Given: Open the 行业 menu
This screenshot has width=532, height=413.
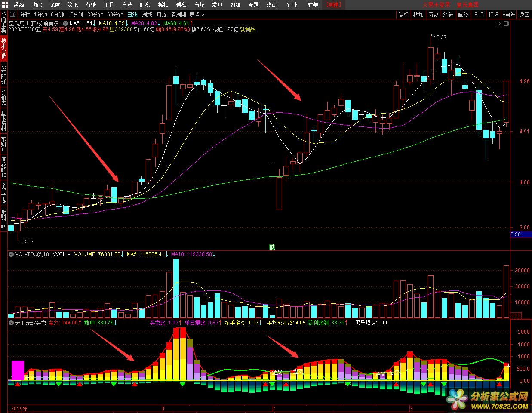Looking at the screenshot, I should [292, 5].
